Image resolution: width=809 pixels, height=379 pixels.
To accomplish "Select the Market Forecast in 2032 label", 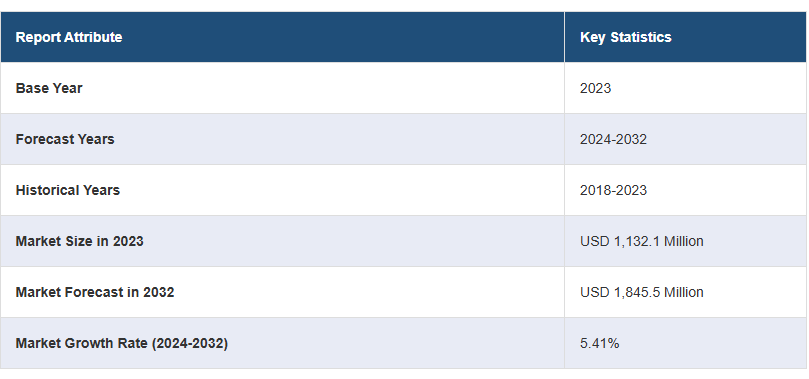I will 95,292.
